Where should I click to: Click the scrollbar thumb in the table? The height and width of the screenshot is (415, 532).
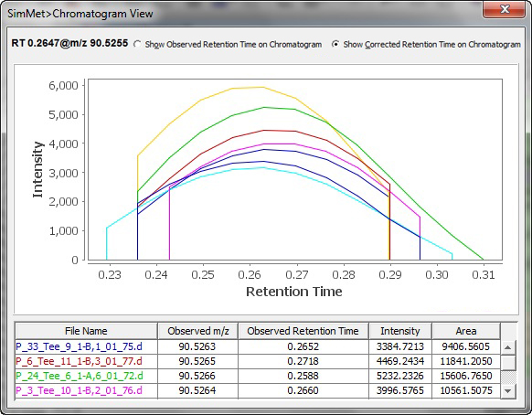pos(508,363)
